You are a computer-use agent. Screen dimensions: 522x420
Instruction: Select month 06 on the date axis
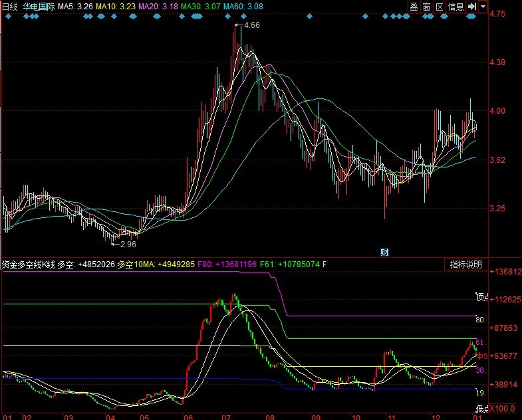188,417
